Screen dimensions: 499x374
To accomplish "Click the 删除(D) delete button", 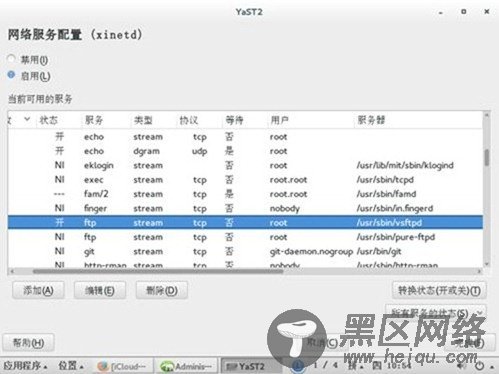I will [162, 290].
